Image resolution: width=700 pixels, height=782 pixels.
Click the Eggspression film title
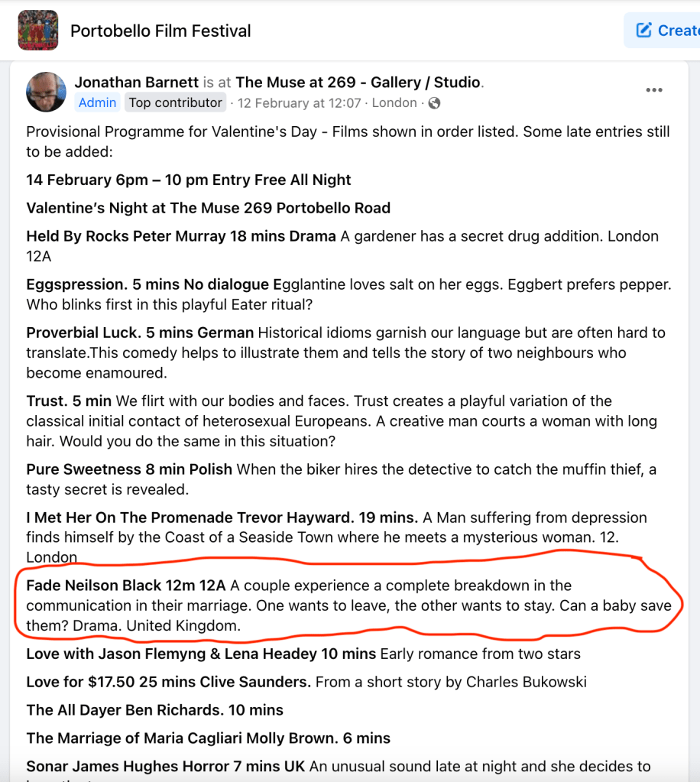[76, 284]
